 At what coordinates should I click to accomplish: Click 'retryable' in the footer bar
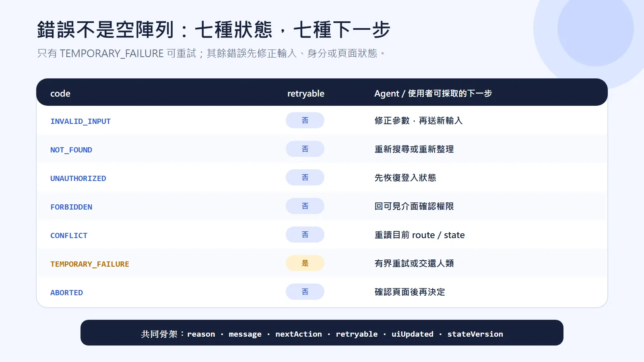[357, 334]
